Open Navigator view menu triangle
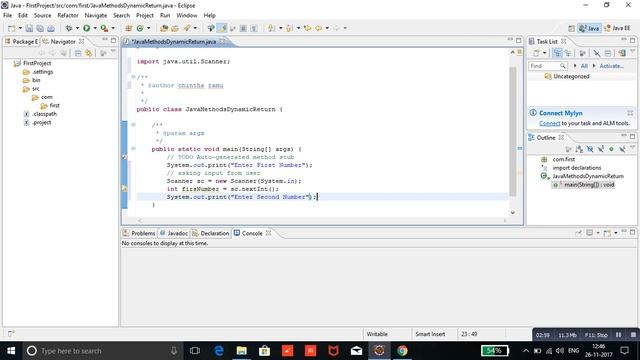 click(x=113, y=51)
